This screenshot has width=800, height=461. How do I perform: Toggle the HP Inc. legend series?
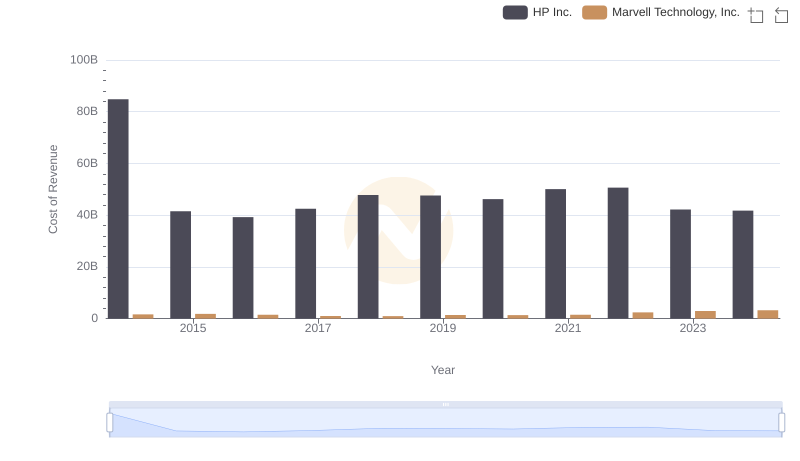[x=537, y=12]
